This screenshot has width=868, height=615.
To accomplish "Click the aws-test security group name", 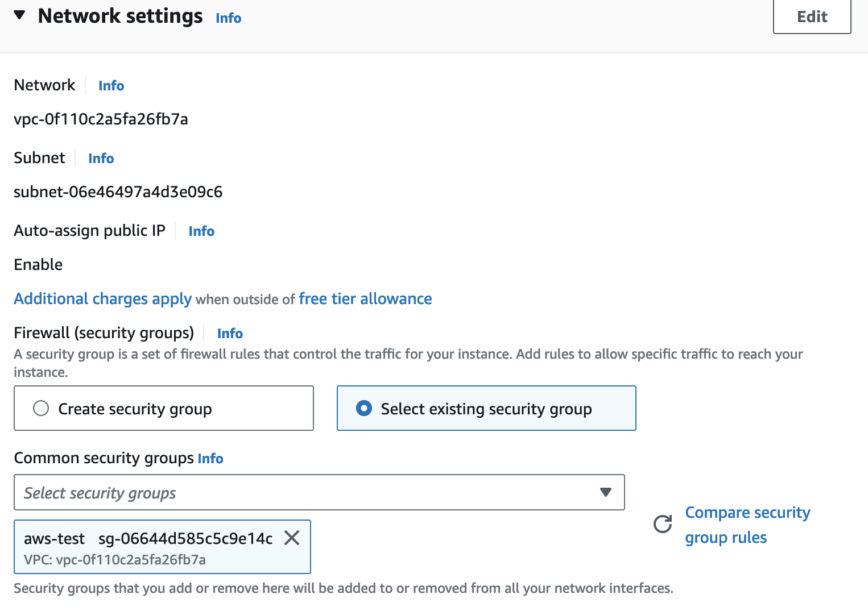I will [54, 539].
